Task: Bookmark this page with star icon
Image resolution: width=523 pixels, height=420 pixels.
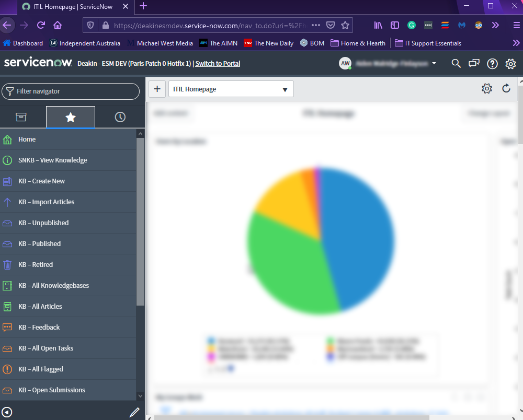Action: pos(345,25)
